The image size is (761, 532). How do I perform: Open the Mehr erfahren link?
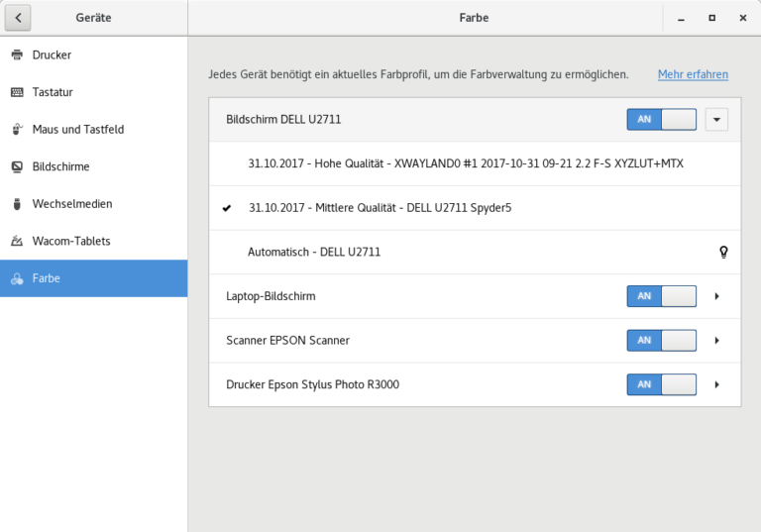(693, 74)
